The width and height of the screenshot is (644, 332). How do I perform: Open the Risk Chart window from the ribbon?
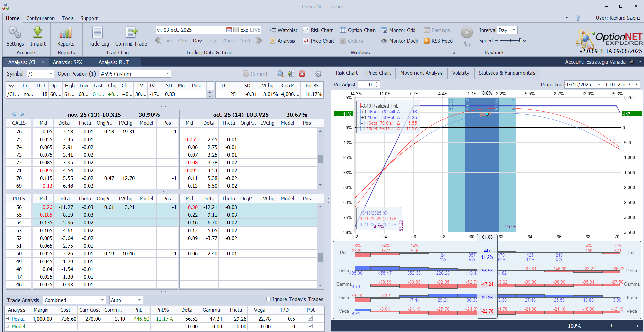318,30
